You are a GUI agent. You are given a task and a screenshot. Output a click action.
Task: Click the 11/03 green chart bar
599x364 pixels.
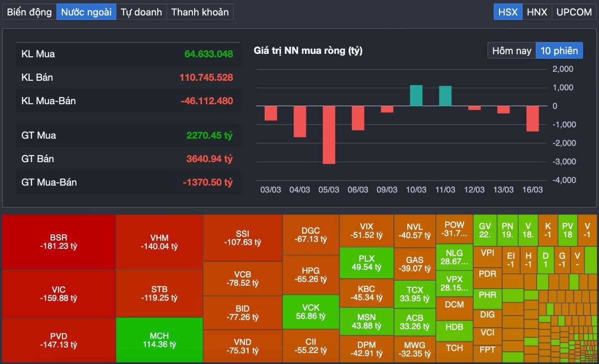(x=445, y=96)
